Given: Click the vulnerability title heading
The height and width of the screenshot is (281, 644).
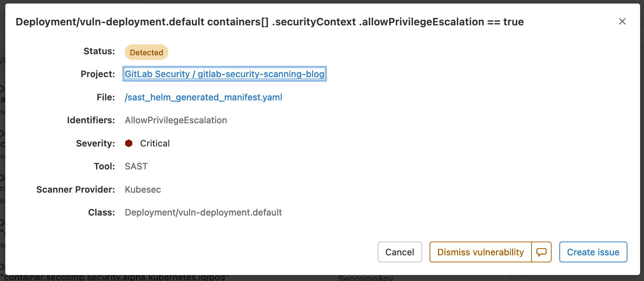Looking at the screenshot, I should [269, 22].
